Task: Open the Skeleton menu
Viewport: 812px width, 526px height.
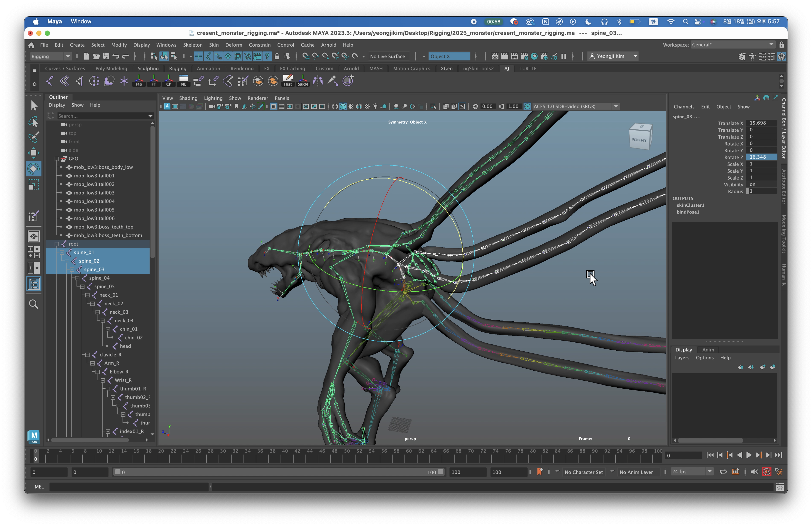Action: (192, 45)
